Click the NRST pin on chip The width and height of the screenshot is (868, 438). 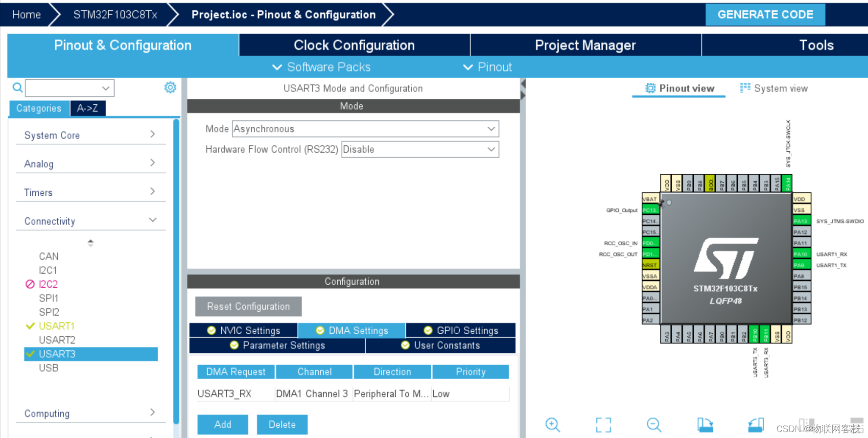[x=650, y=265]
